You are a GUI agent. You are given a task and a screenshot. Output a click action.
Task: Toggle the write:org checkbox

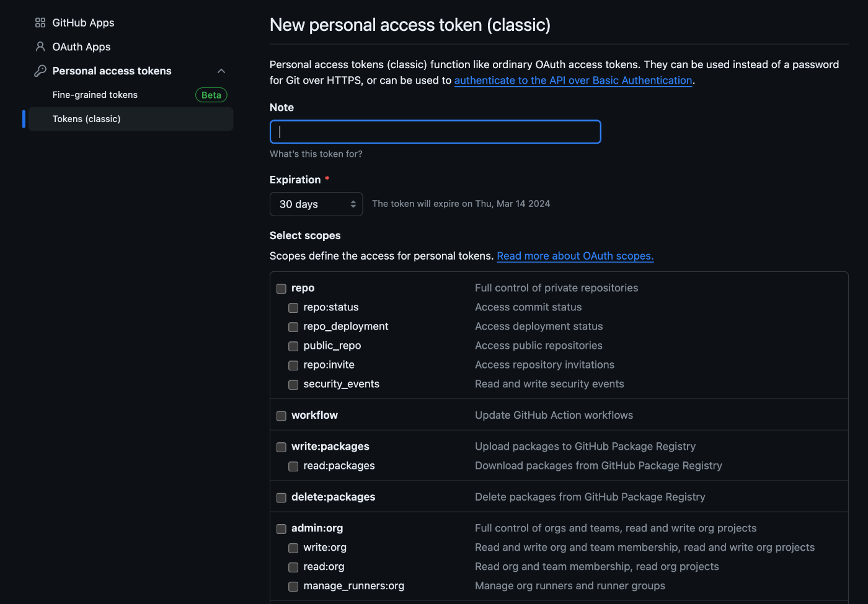click(293, 548)
